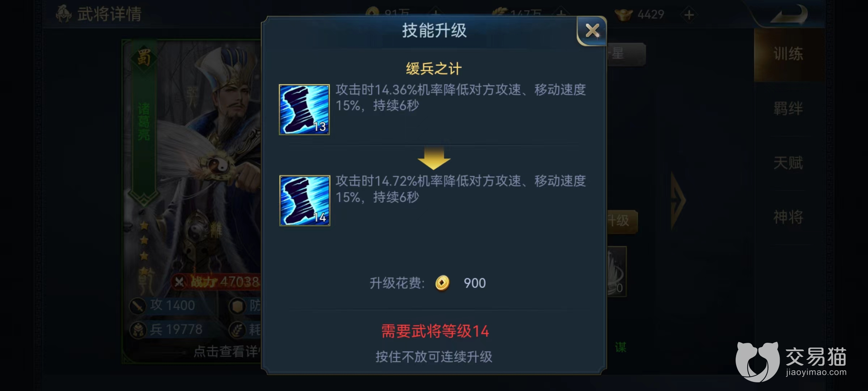
Task: Open the 训练 training tab
Action: (x=788, y=55)
